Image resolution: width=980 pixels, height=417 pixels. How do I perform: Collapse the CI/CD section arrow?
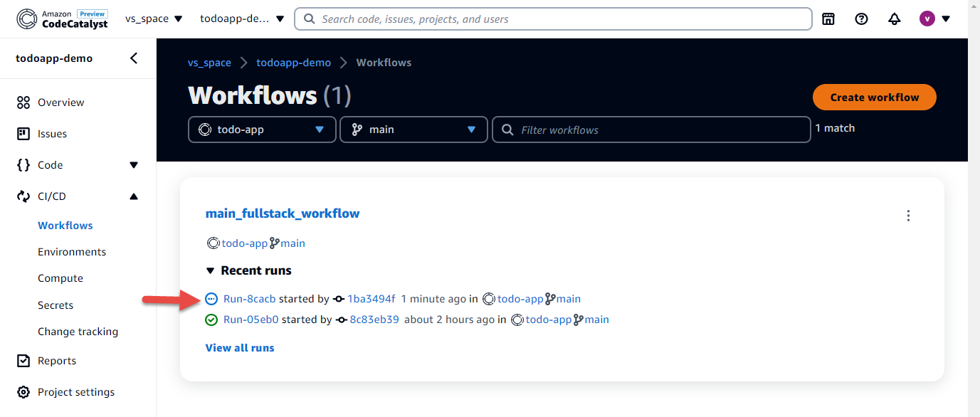point(134,196)
